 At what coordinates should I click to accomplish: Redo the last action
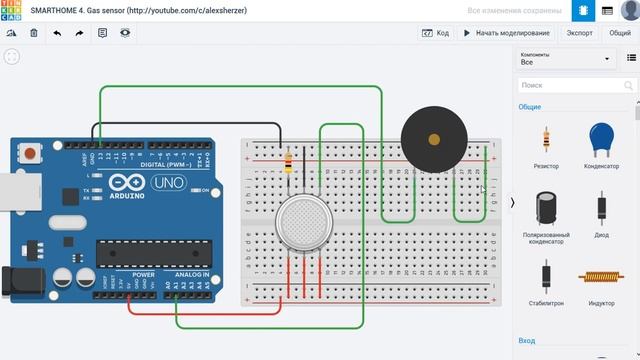(x=80, y=33)
